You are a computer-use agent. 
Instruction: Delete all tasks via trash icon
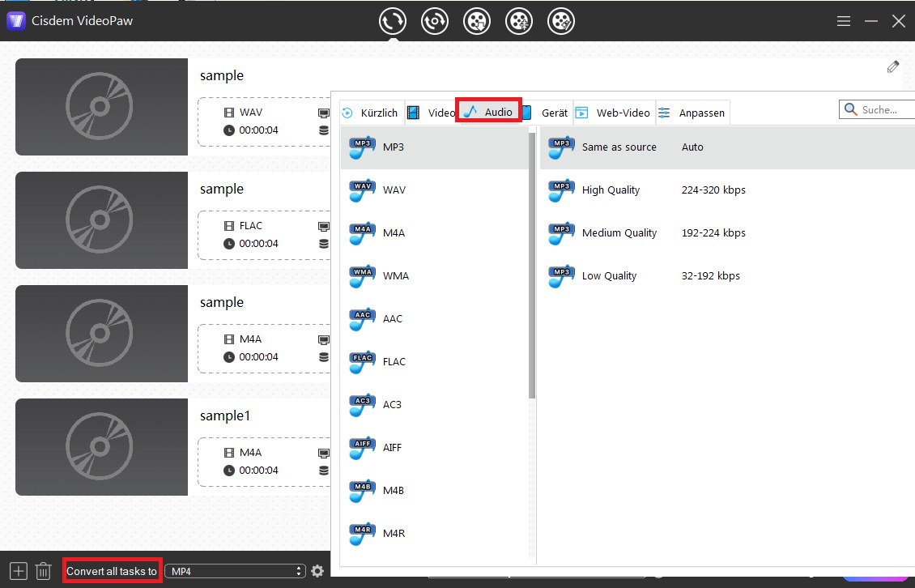(43, 570)
